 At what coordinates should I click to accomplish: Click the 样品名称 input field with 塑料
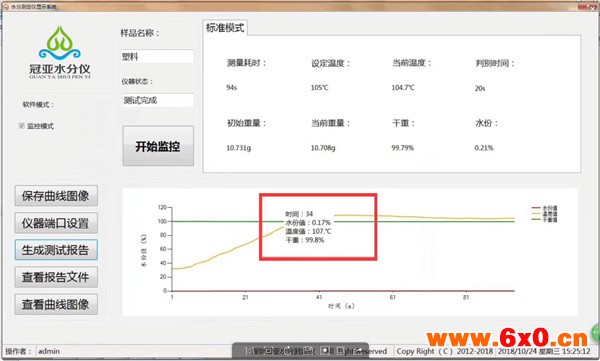[x=157, y=57]
